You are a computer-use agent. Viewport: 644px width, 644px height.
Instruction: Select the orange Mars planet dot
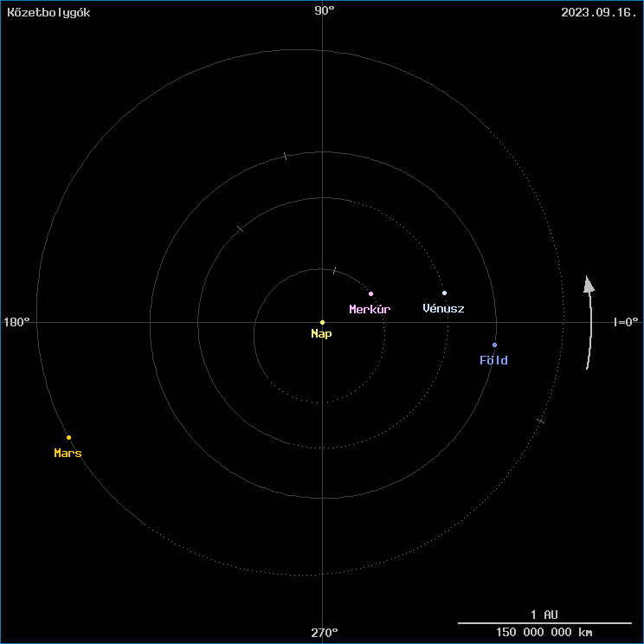click(68, 437)
